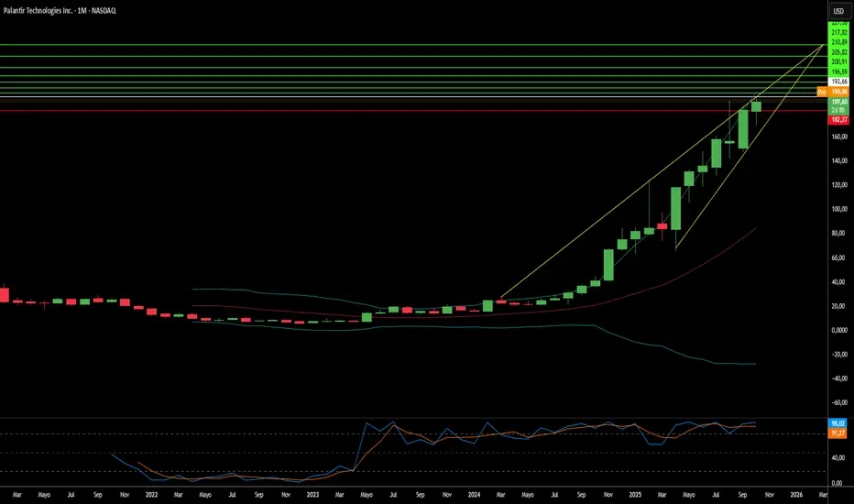Click the 100,00 price axis tick

coord(839,209)
